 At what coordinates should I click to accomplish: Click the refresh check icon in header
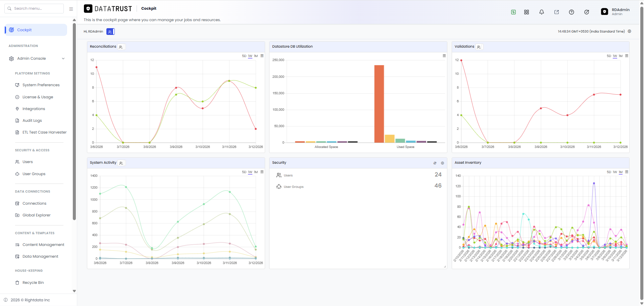tap(587, 12)
